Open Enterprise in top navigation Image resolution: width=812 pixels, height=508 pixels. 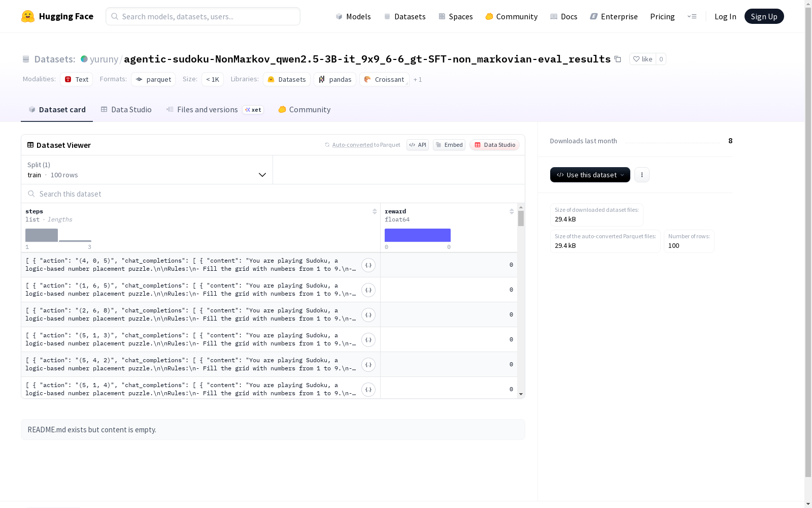coord(614,16)
